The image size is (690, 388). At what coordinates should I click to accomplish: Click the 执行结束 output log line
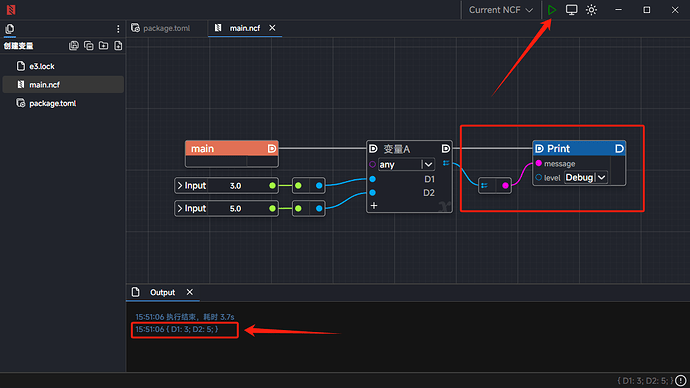click(185, 317)
